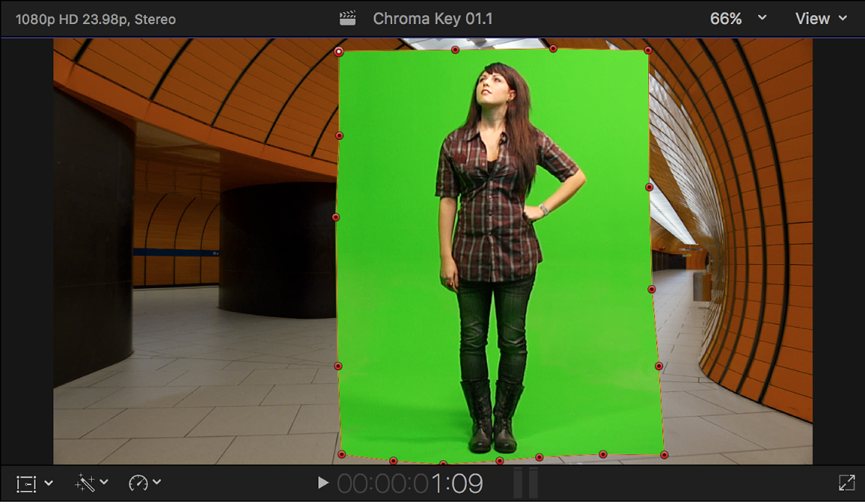Image resolution: width=865 pixels, height=504 pixels.
Task: Select the Transform tool icon
Action: (25, 483)
